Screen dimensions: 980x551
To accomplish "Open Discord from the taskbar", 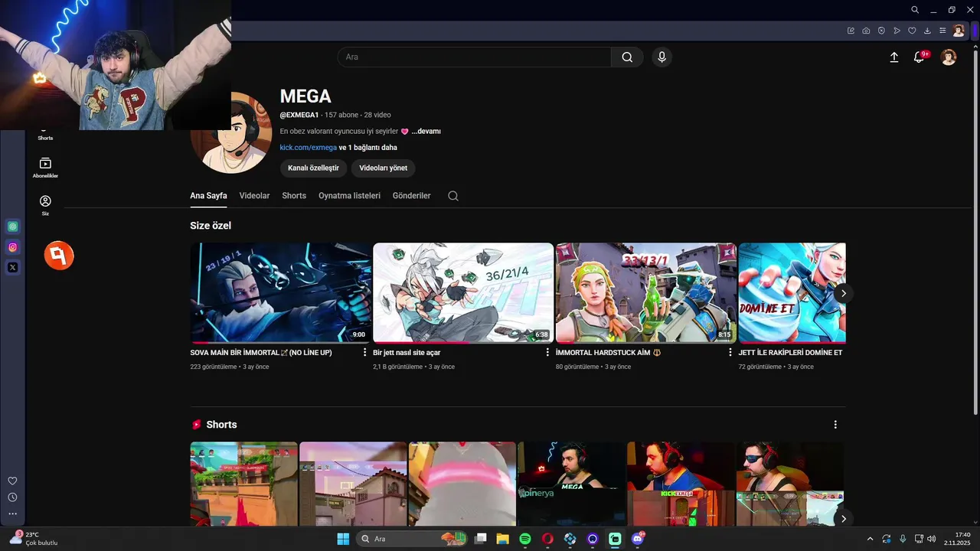I will coord(638,539).
